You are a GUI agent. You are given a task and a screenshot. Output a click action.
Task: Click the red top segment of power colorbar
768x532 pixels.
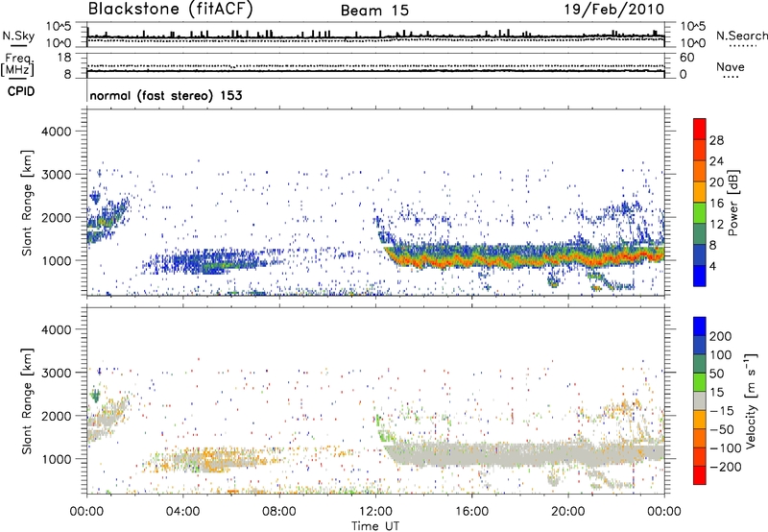click(x=700, y=129)
